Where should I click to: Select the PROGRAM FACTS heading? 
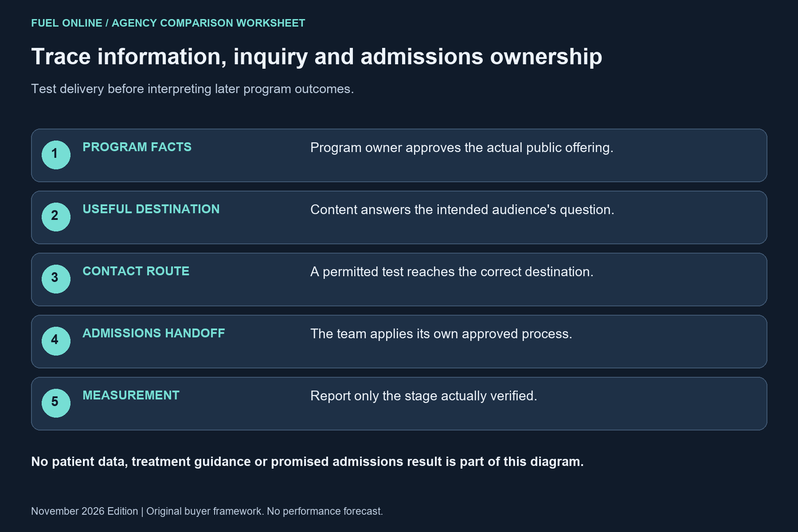[x=137, y=147]
